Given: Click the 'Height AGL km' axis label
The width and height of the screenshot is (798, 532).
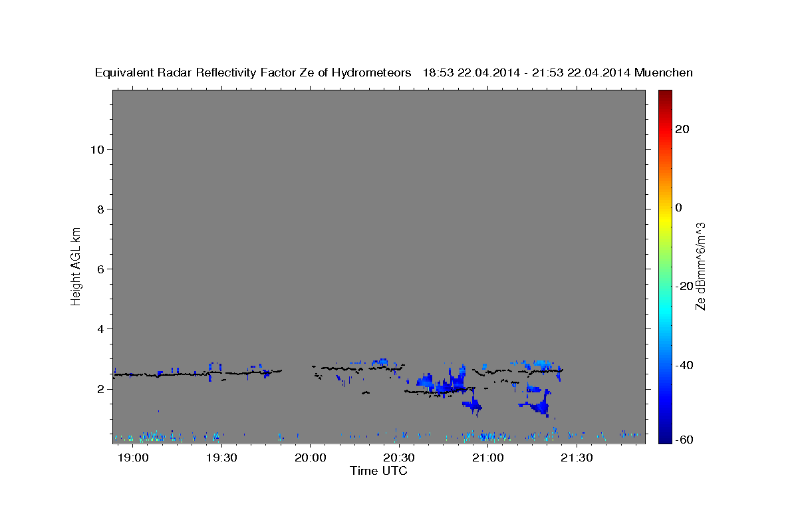Looking at the screenshot, I should click(x=76, y=265).
